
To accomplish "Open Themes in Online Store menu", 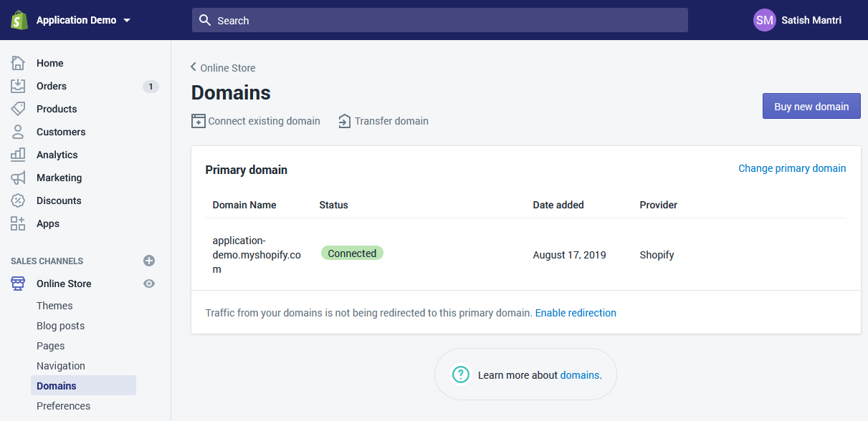I will (54, 306).
